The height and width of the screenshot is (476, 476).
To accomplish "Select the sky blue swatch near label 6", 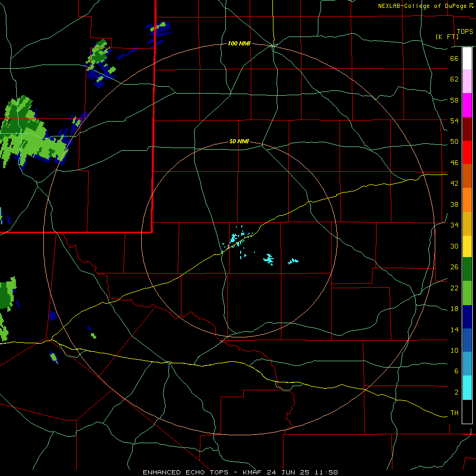I will click(x=467, y=364).
